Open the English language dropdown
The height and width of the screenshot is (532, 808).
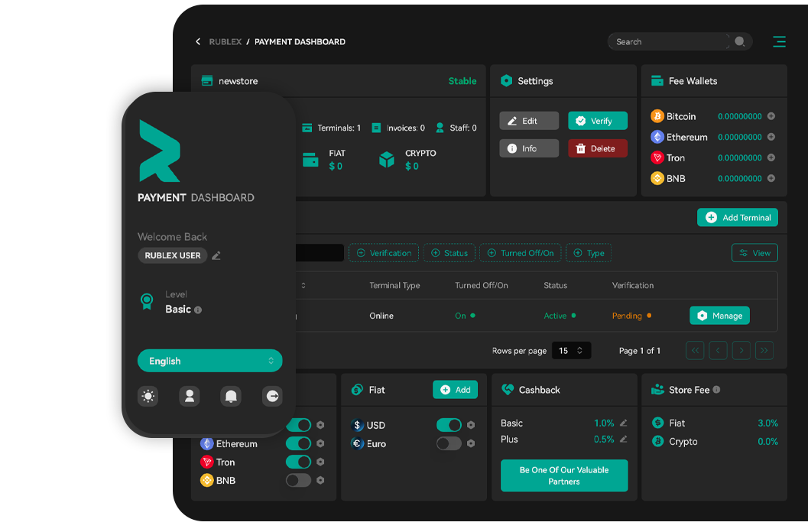209,361
